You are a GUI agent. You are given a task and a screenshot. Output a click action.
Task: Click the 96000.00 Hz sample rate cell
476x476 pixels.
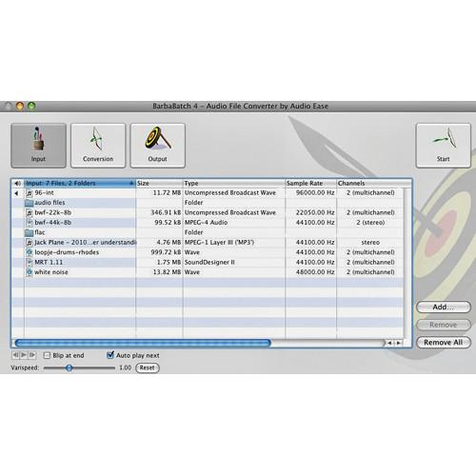tap(315, 193)
